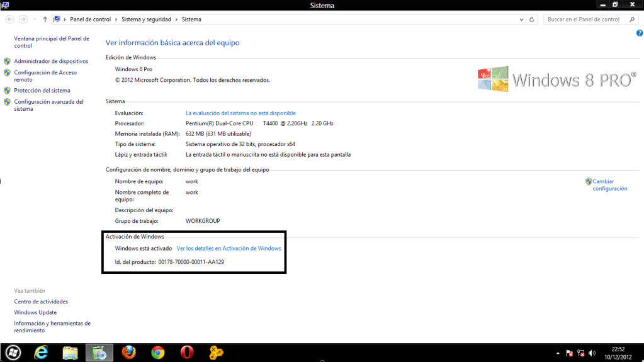Click the window system icon in title bar
This screenshot has height=362, width=644.
click(5, 5)
